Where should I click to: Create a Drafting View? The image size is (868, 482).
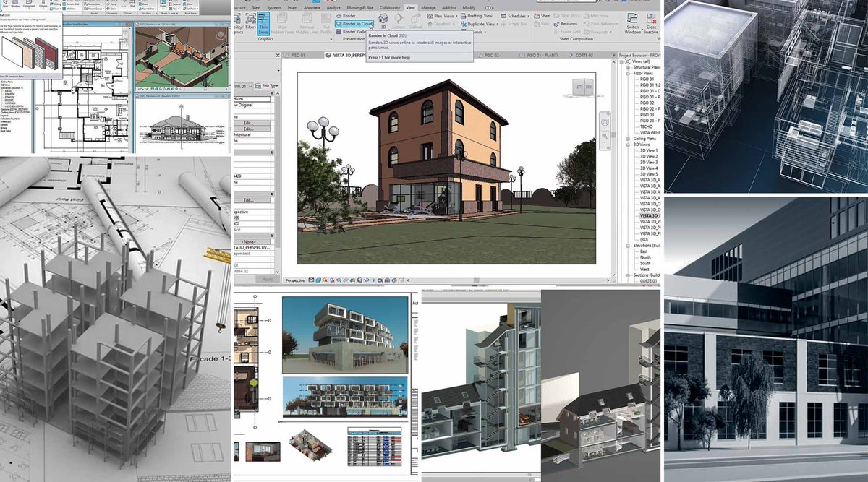click(x=477, y=16)
